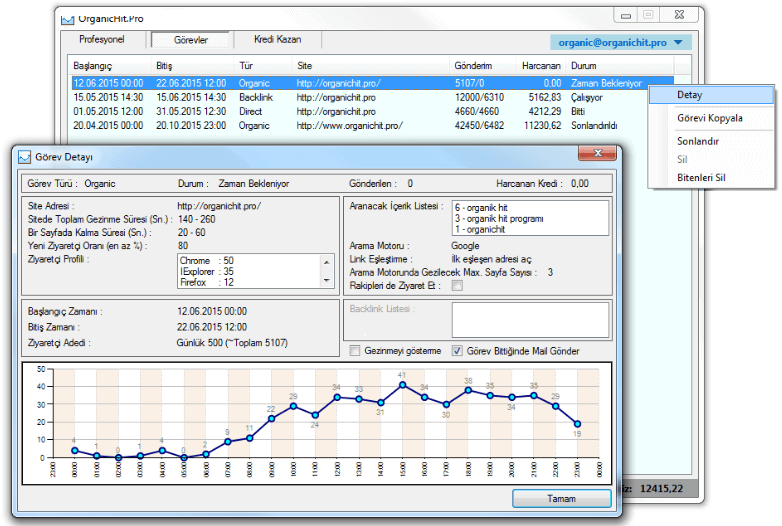
Task: Choose Görevi Kopyala from context menu
Action: 711,118
